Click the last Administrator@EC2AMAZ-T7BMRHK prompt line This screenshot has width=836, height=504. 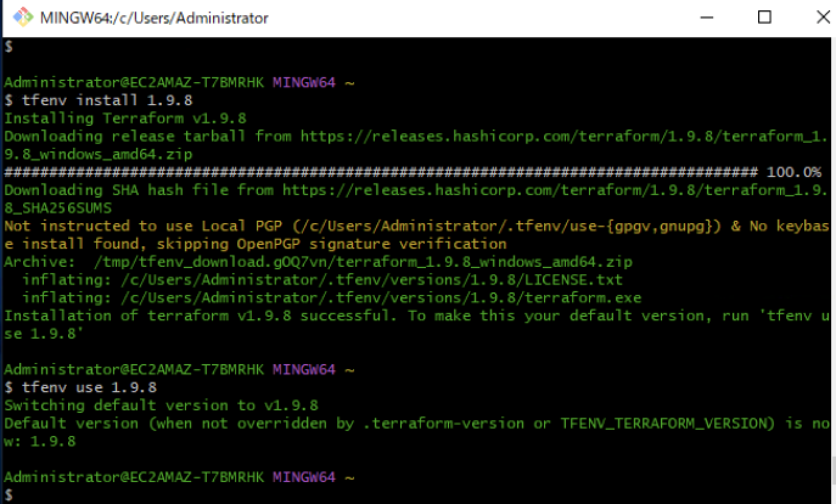click(179, 477)
